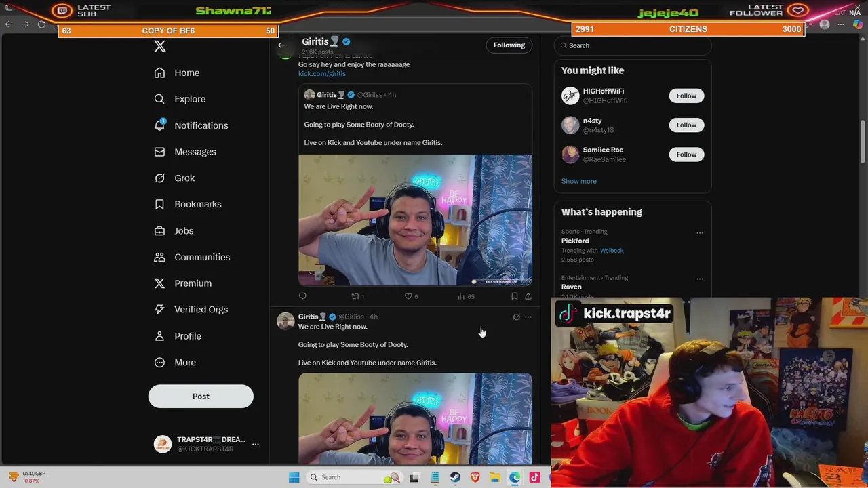The width and height of the screenshot is (868, 488).
Task: Click the Following button on the Giritis profile
Action: coord(509,45)
